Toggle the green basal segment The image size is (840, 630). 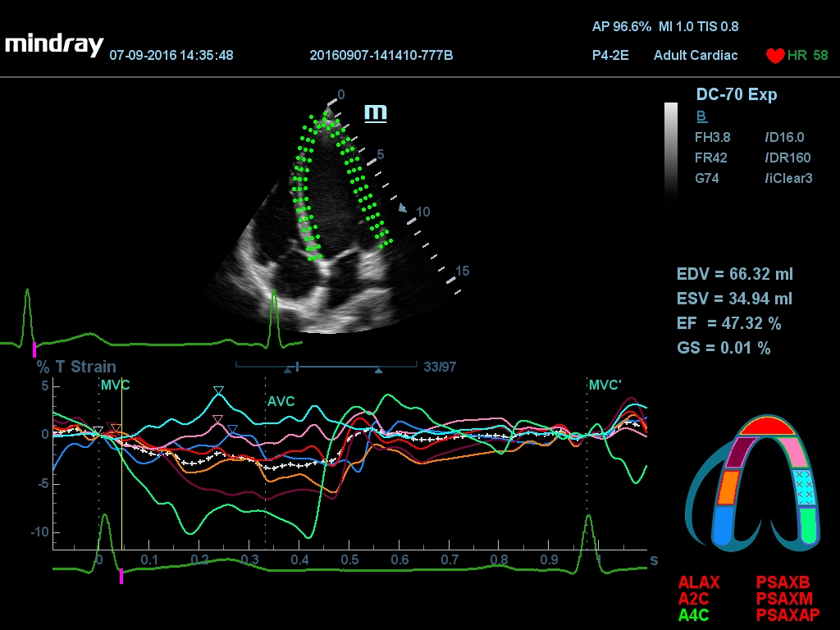pos(809,525)
